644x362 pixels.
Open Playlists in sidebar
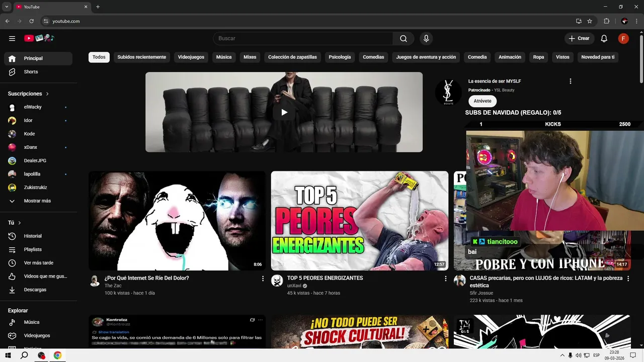click(38, 249)
